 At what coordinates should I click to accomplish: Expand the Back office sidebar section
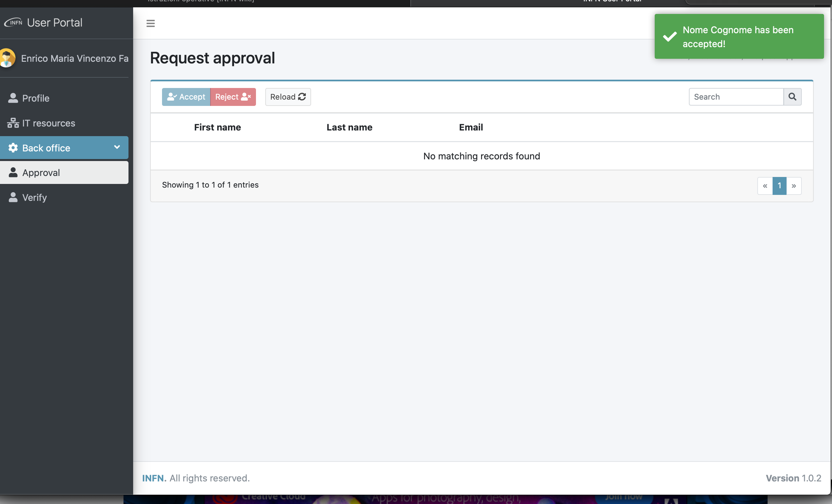tap(65, 147)
